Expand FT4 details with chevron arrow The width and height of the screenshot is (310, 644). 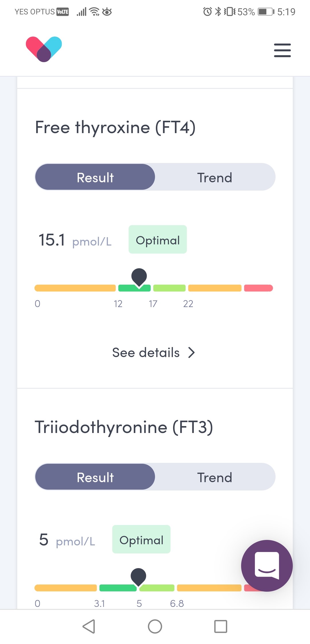(x=191, y=352)
